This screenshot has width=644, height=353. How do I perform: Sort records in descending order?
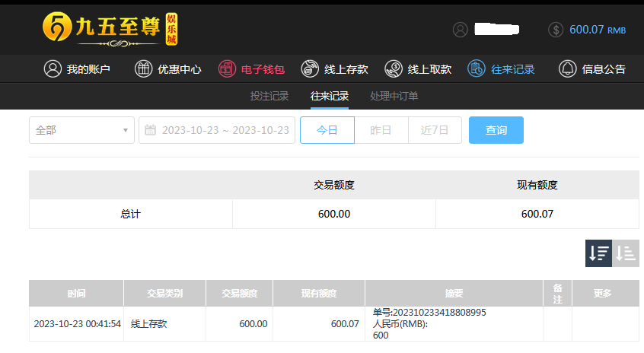598,253
